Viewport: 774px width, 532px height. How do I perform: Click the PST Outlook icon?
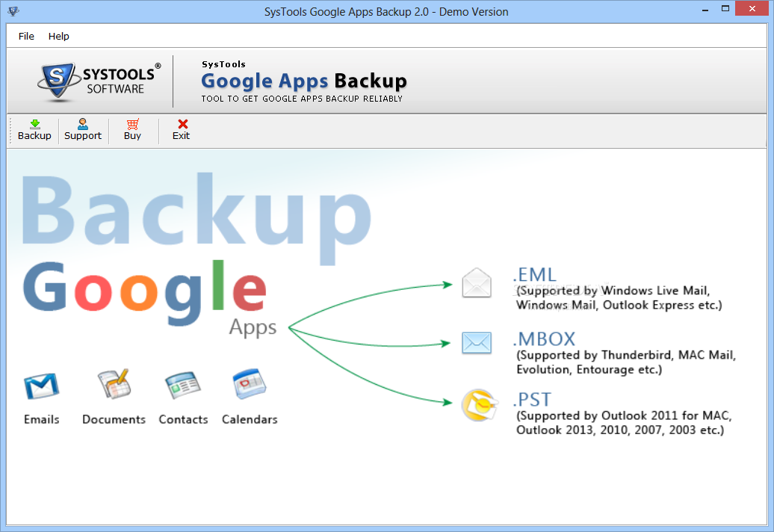click(x=478, y=405)
